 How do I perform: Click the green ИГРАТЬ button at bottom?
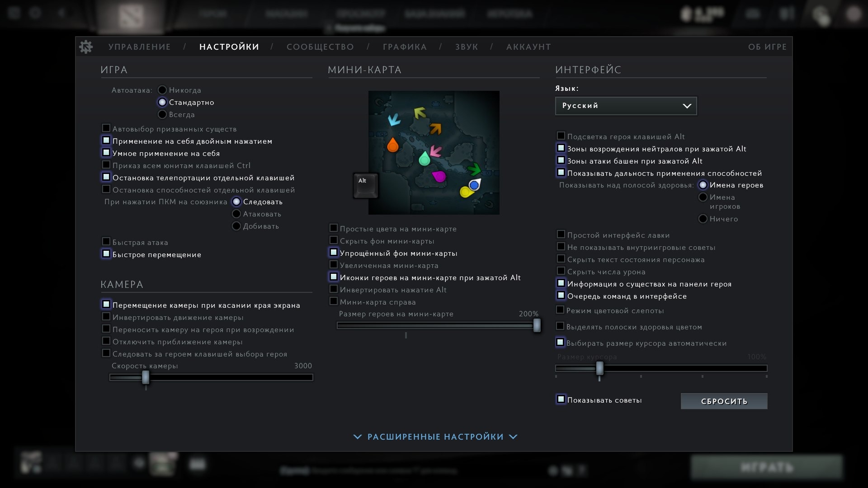pos(766,467)
